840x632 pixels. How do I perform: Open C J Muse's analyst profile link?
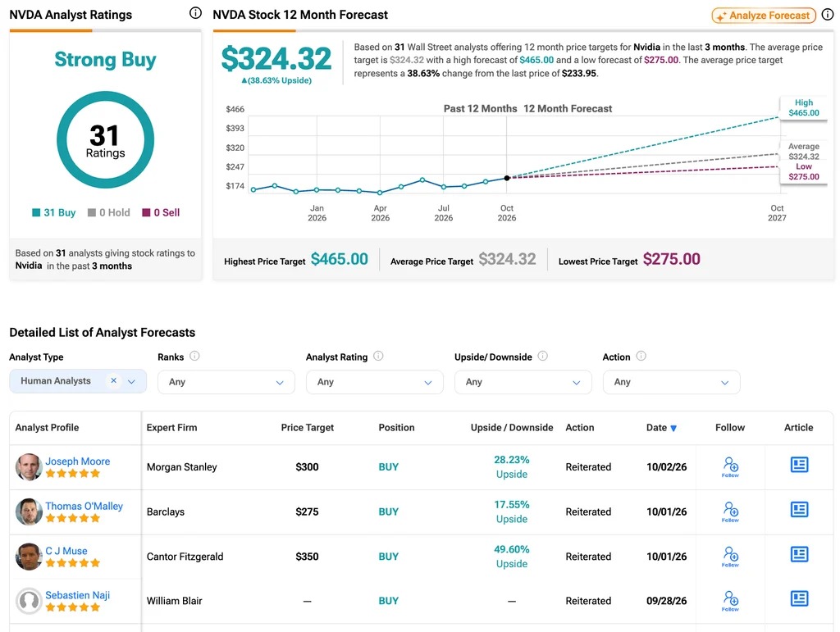click(x=66, y=551)
